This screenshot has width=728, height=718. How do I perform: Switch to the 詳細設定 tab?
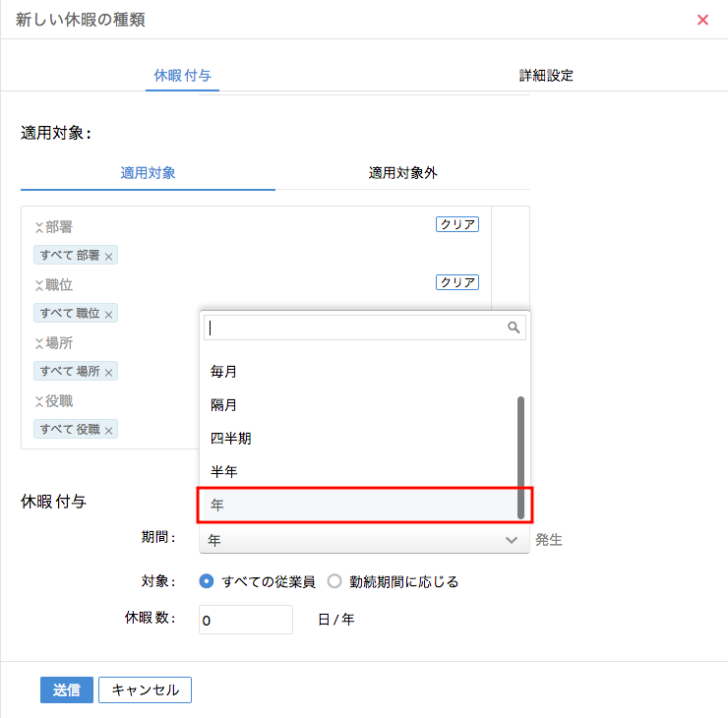(x=546, y=75)
